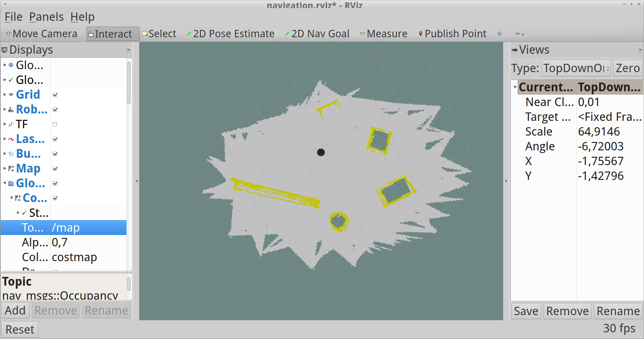Choose the Select tool
The height and width of the screenshot is (339, 644).
pyautogui.click(x=159, y=34)
